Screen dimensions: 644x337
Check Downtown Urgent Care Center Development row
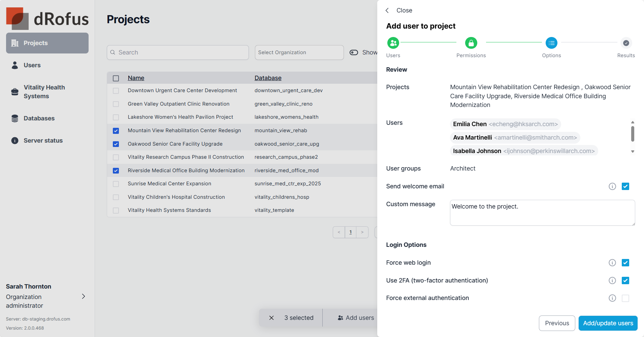pos(116,91)
